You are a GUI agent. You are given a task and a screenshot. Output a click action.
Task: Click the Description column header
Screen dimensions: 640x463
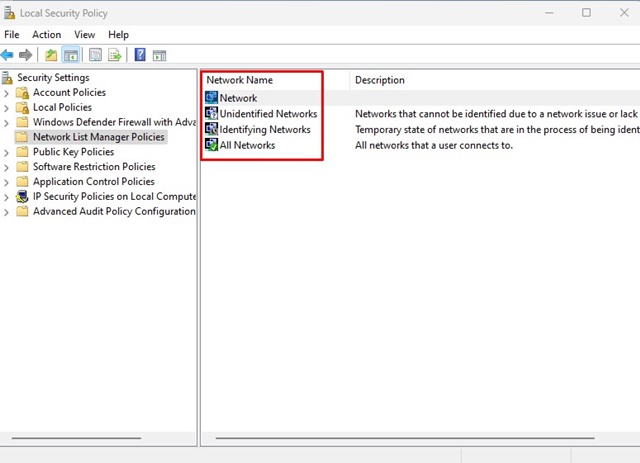tap(380, 80)
